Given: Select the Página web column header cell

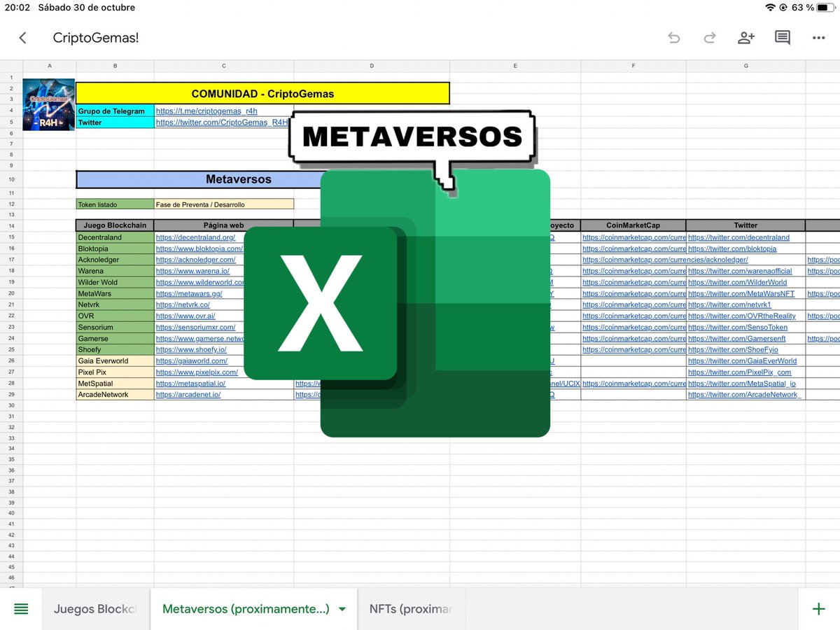Looking at the screenshot, I should pos(224,225).
